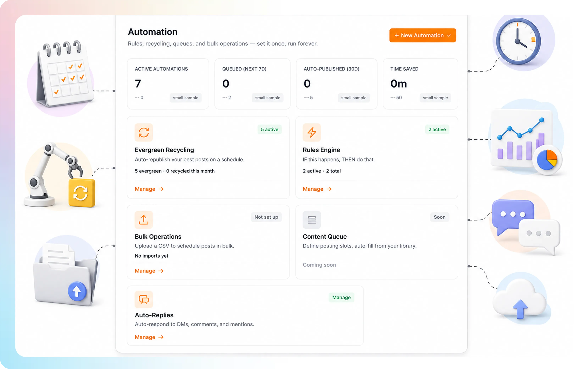Click the plus icon in New Automation

tap(396, 35)
